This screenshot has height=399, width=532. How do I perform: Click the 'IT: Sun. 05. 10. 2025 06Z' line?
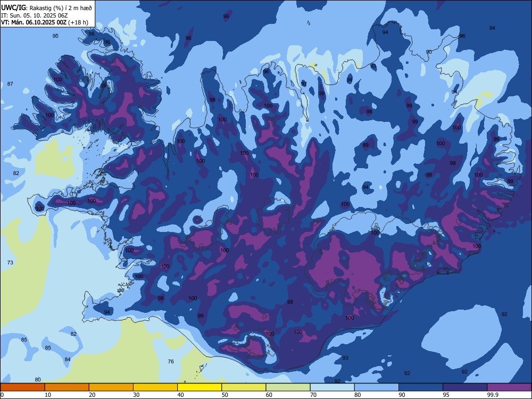(35, 15)
